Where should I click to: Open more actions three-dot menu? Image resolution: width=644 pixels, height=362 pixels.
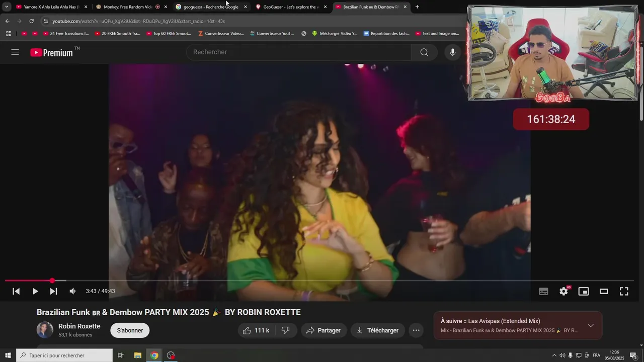click(416, 330)
